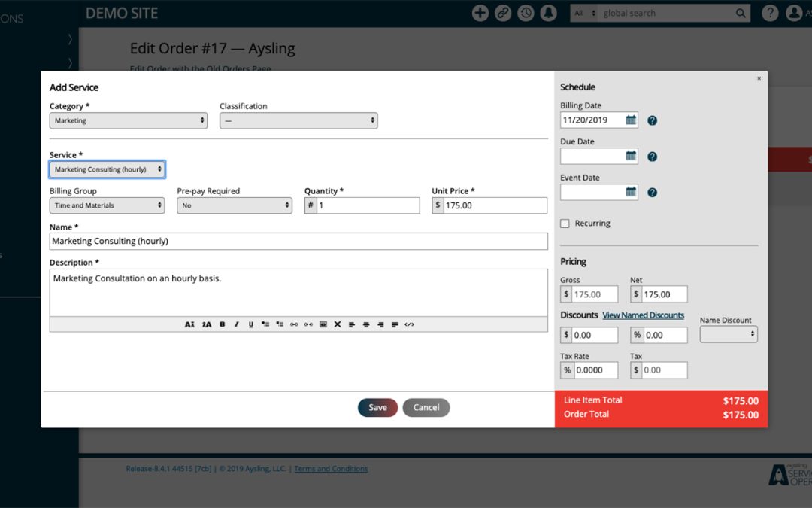Justify the description text
Screen dimensions: 812x508
pyautogui.click(x=395, y=324)
